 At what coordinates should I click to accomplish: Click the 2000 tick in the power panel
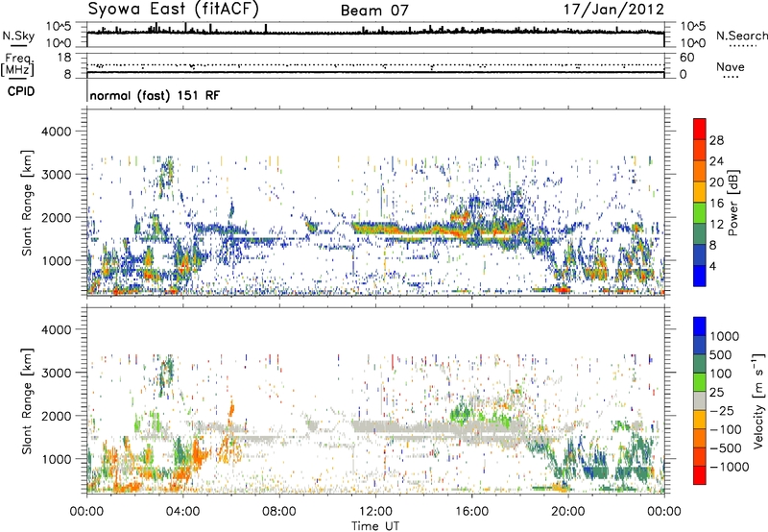click(x=56, y=217)
